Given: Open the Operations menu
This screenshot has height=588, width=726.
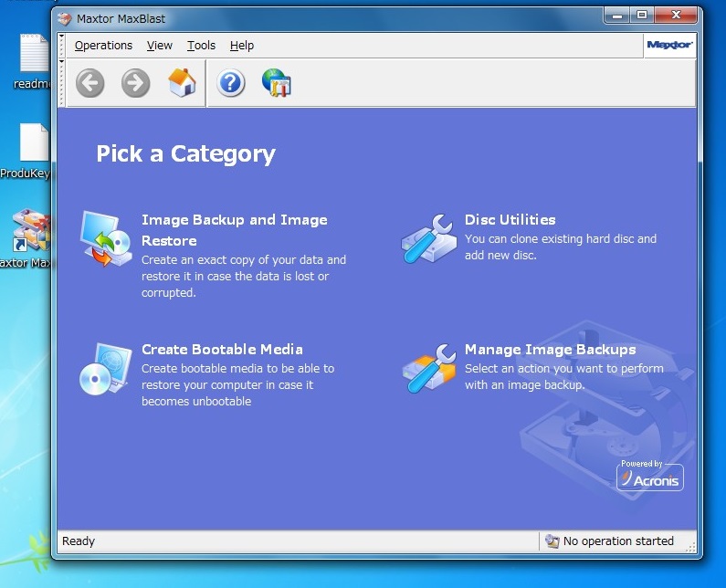Looking at the screenshot, I should [x=103, y=46].
